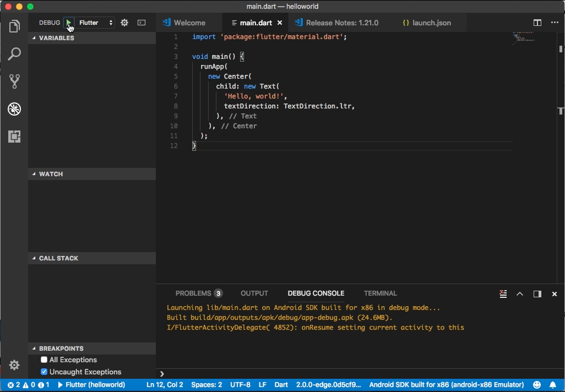The image size is (565, 392).
Task: Select the Flutter debug configuration dropdown
Action: click(x=96, y=23)
